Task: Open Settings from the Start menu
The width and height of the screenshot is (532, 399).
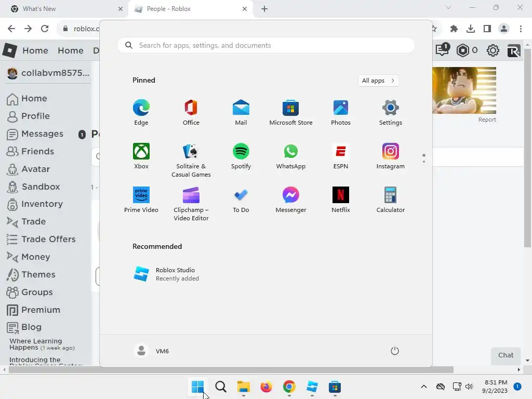Action: (x=391, y=113)
